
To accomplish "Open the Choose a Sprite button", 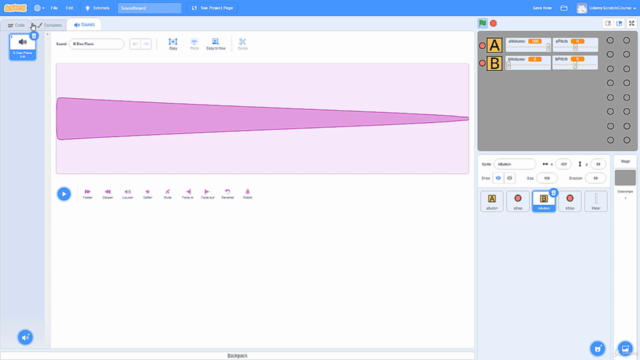I will pyautogui.click(x=598, y=349).
